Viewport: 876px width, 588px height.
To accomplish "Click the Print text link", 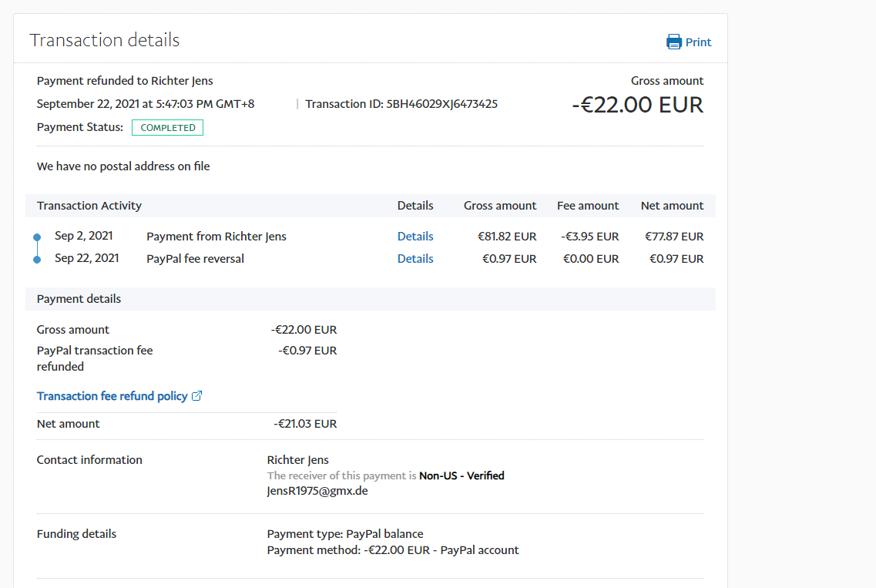I will pyautogui.click(x=698, y=42).
